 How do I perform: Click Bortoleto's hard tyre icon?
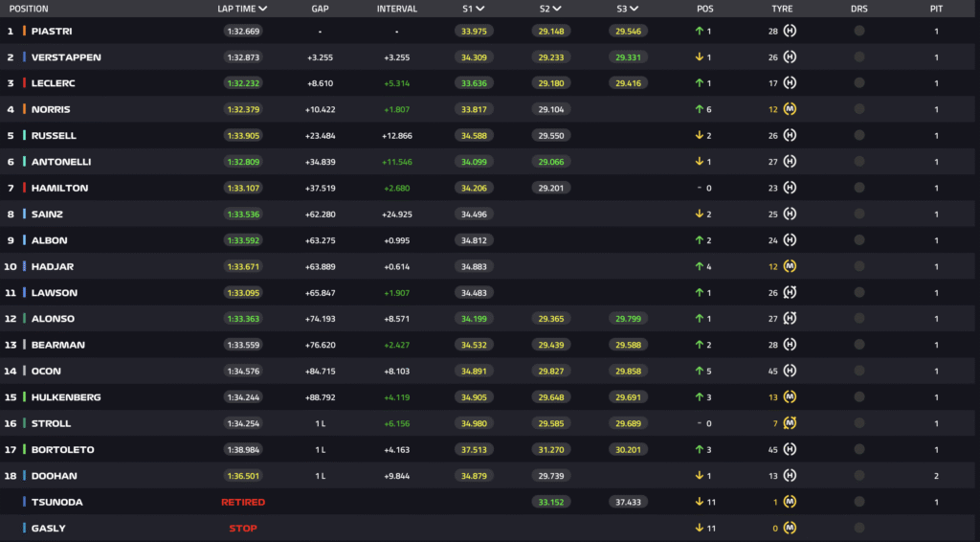(x=790, y=449)
